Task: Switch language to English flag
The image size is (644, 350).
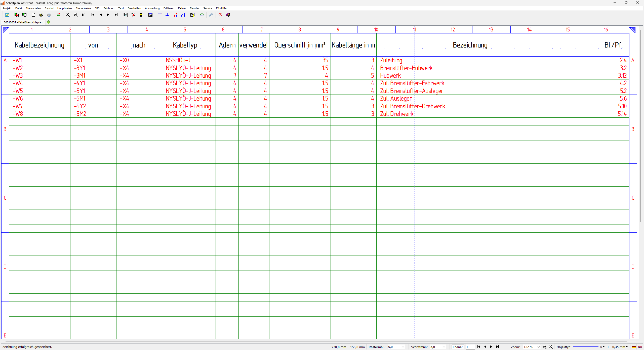Action: pos(640,347)
